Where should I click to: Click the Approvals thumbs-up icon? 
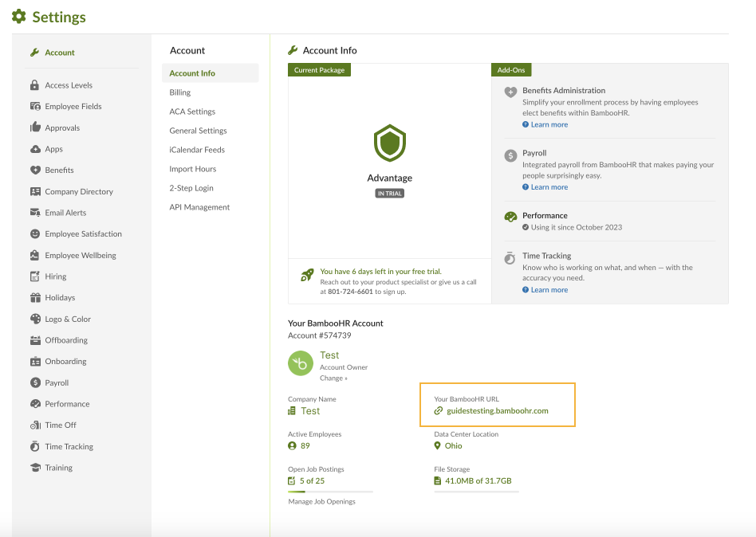click(35, 127)
